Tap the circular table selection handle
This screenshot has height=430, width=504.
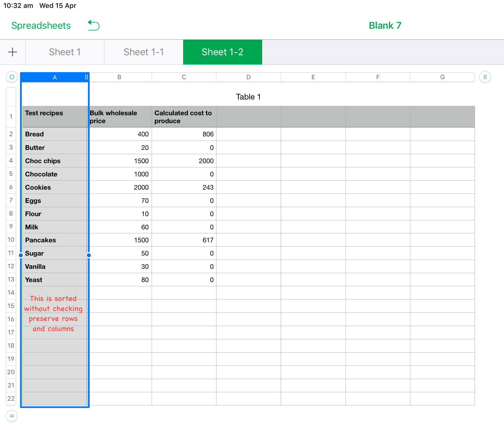11,77
